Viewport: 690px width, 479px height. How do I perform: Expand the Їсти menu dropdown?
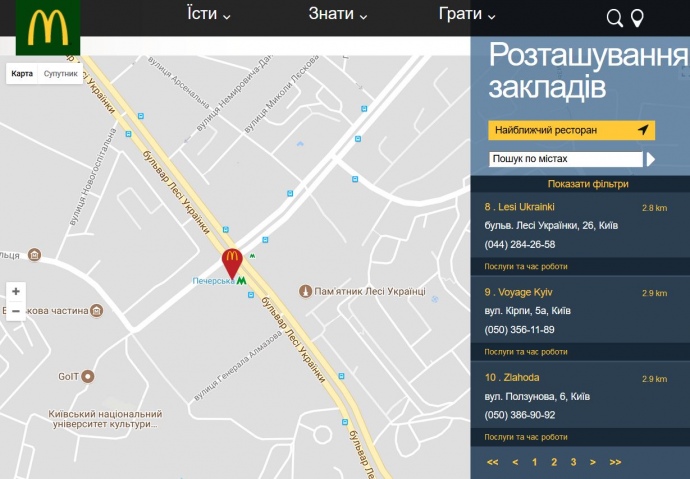click(x=208, y=15)
